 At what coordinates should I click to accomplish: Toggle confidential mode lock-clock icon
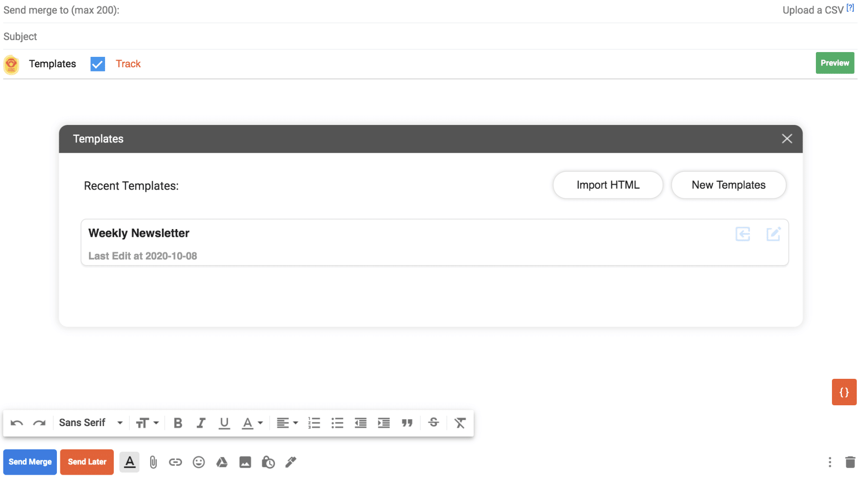coord(268,462)
